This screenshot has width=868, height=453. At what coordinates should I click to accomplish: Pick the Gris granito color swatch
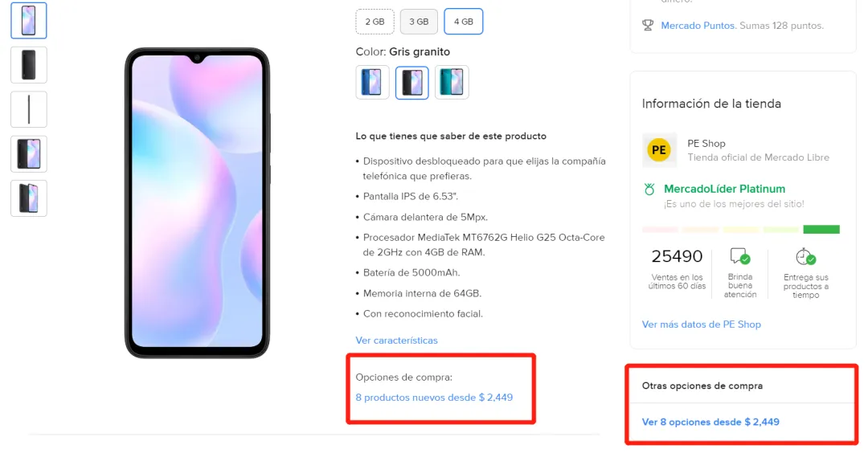point(412,82)
